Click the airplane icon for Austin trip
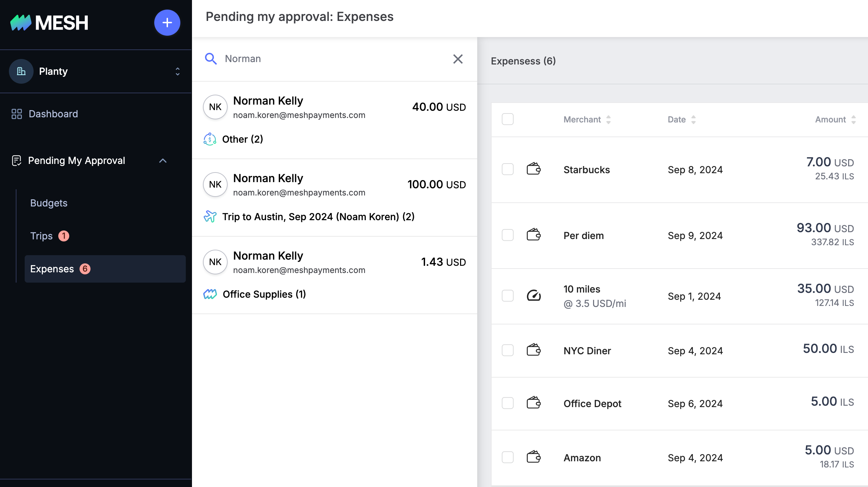868x487 pixels. (x=210, y=217)
